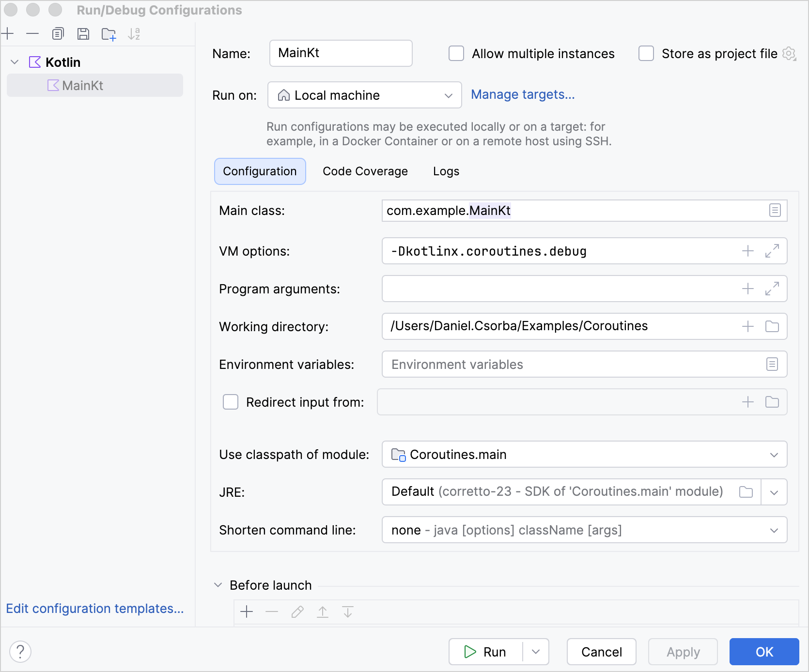Viewport: 809px width, 672px height.
Task: Move Before launch task down
Action: tap(348, 612)
